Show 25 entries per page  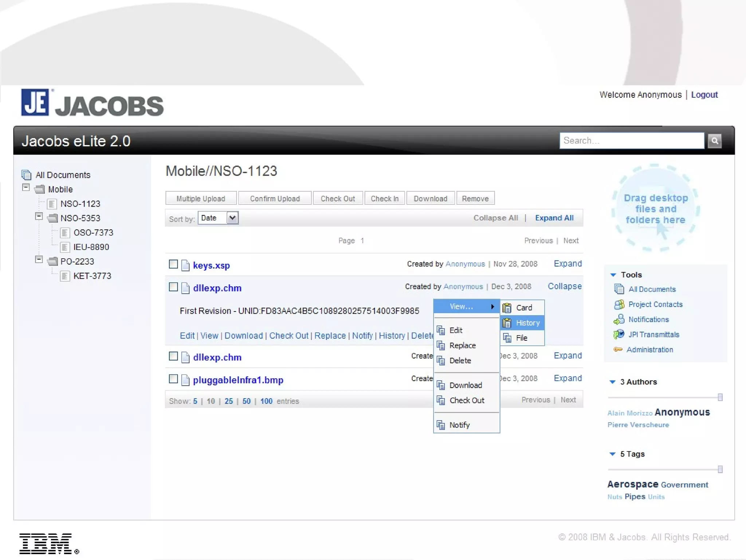pyautogui.click(x=228, y=401)
